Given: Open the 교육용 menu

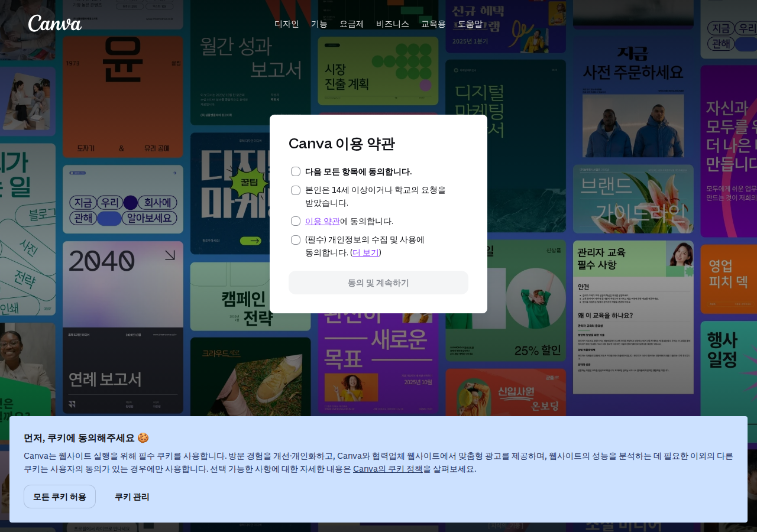Looking at the screenshot, I should [x=434, y=24].
